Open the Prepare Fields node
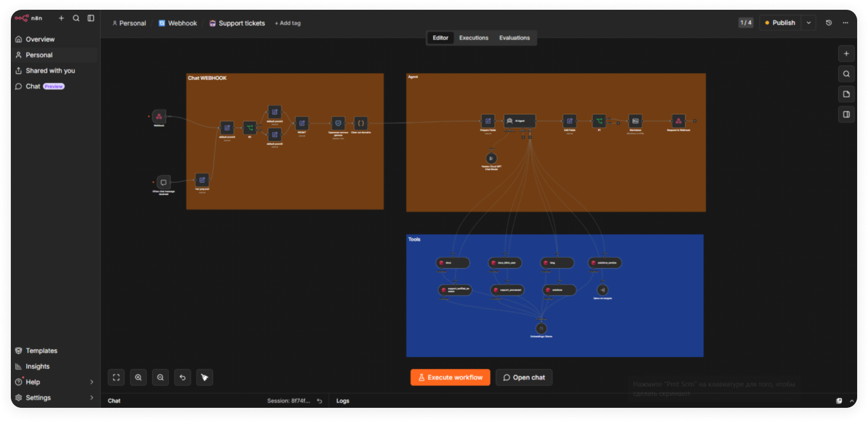The image size is (868, 423). (488, 121)
